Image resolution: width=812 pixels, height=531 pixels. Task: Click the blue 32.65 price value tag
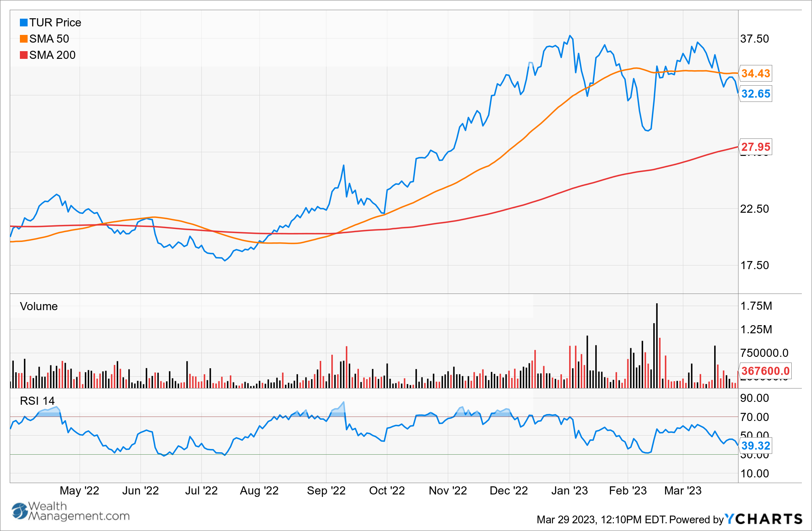click(755, 94)
